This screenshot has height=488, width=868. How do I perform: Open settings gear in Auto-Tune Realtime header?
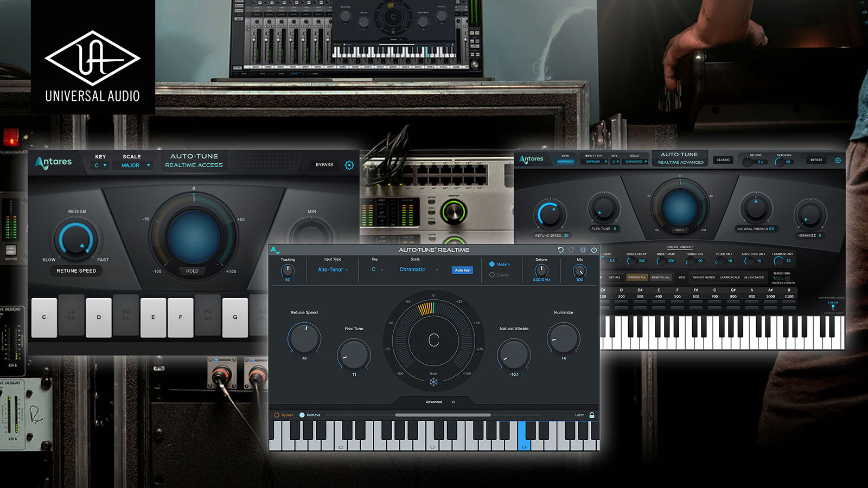583,250
